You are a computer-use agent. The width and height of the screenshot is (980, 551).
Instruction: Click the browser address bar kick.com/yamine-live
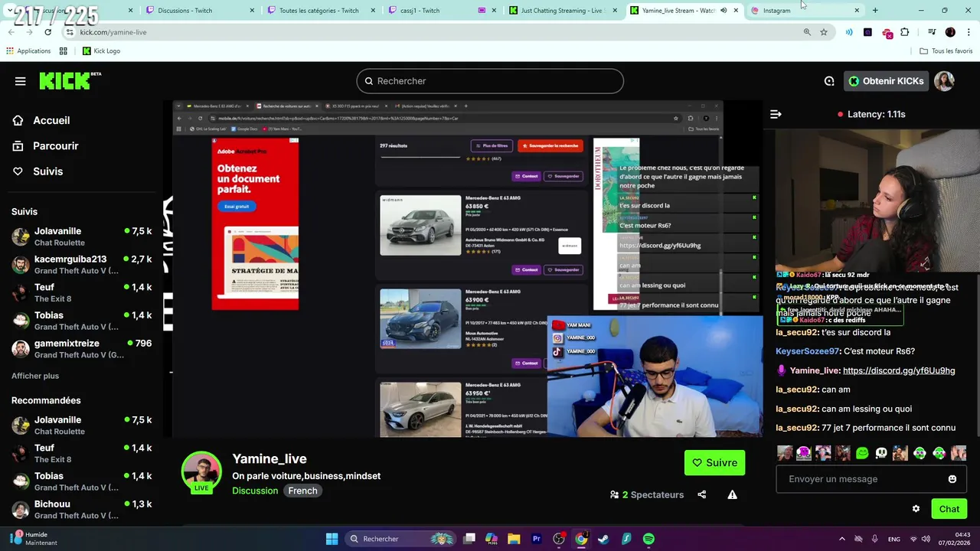click(429, 32)
